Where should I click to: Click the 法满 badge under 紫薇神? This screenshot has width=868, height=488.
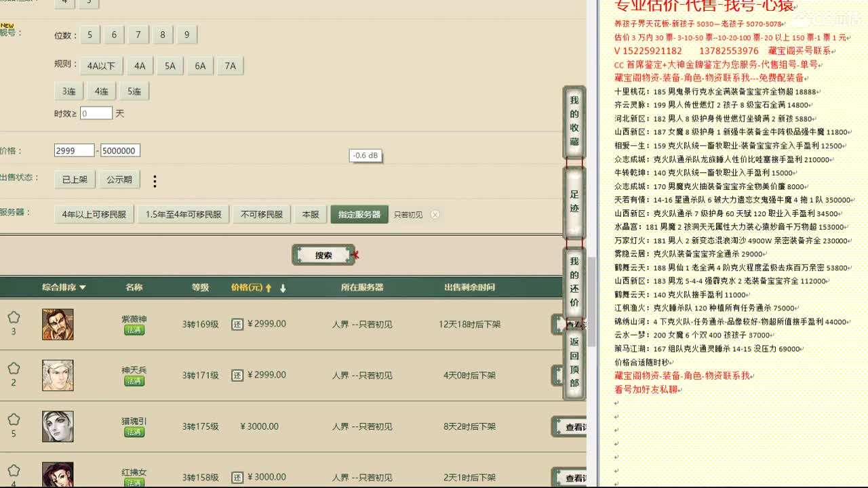click(x=134, y=330)
